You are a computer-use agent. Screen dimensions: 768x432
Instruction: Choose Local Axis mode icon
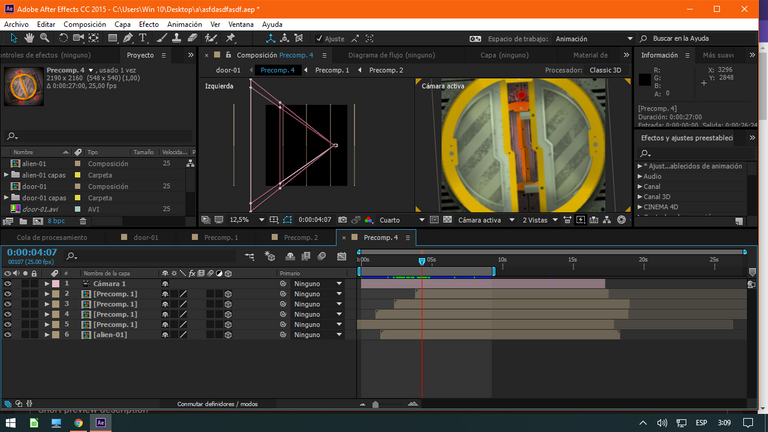coord(270,38)
